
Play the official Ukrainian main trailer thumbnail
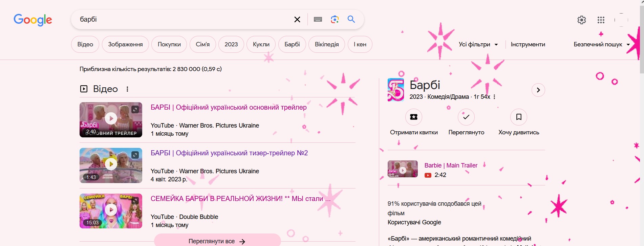pos(111,119)
